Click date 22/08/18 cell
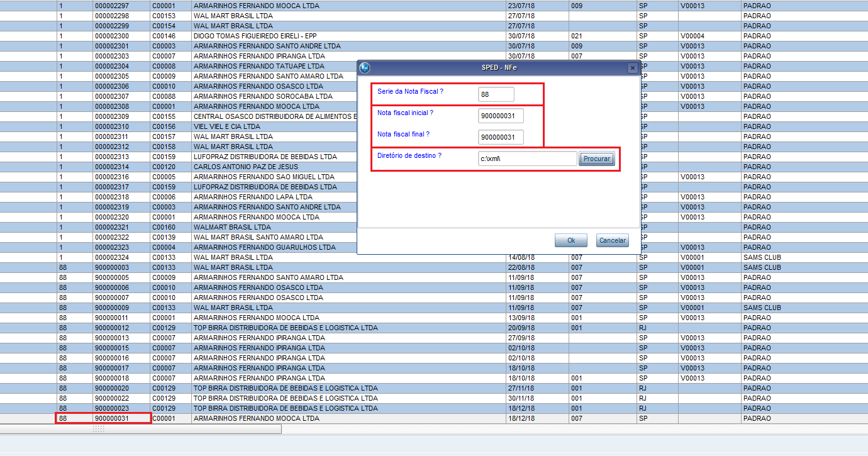 pos(538,267)
